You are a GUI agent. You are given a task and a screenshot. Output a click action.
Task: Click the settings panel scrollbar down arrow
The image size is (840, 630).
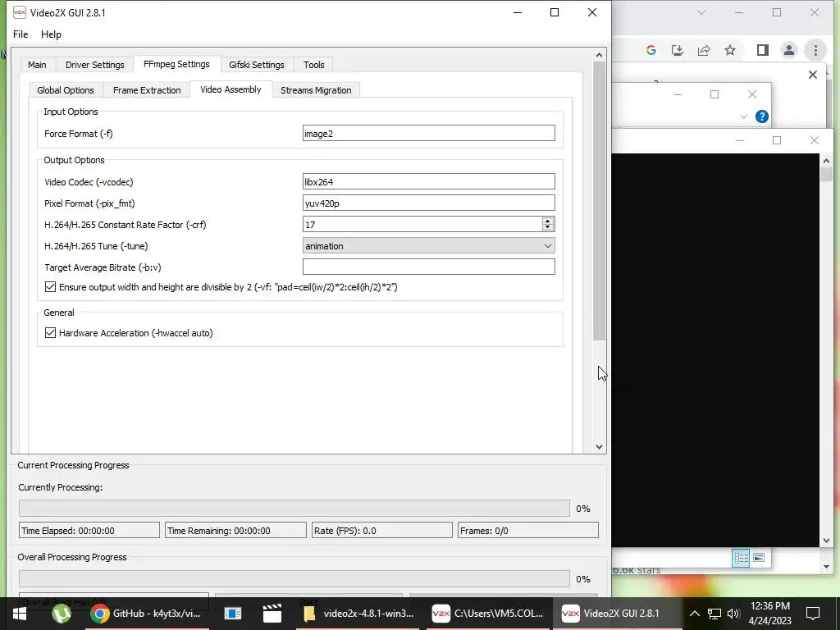tap(599, 447)
